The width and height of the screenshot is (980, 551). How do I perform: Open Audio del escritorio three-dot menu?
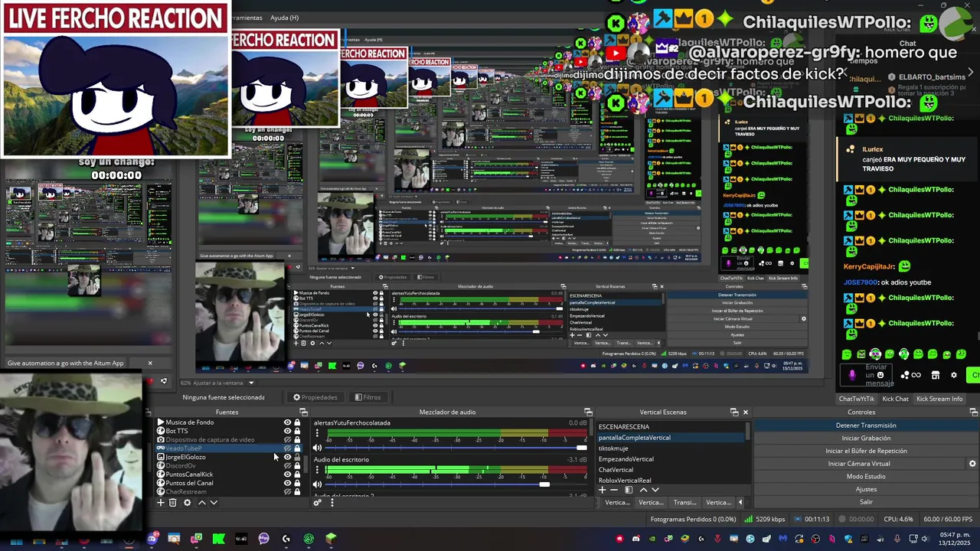click(317, 471)
